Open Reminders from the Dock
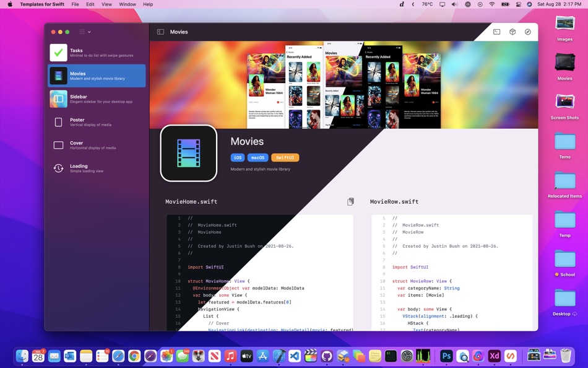588x368 pixels. tap(102, 356)
